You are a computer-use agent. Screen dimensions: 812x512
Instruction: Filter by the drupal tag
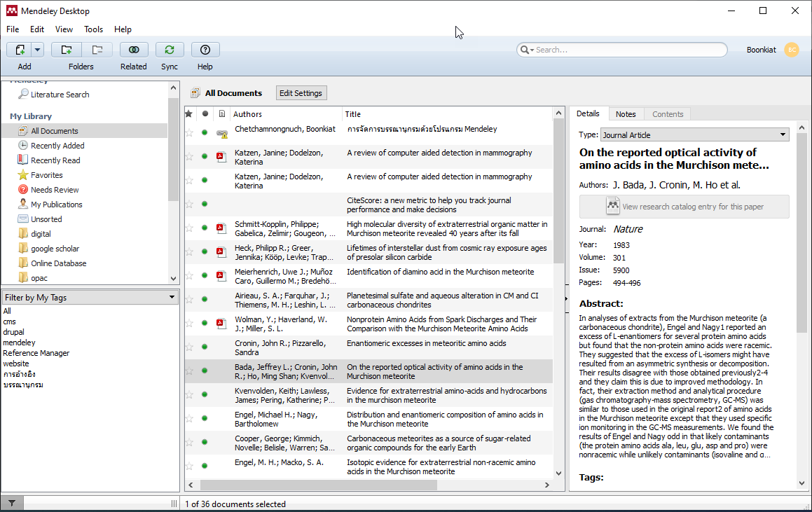(13, 333)
